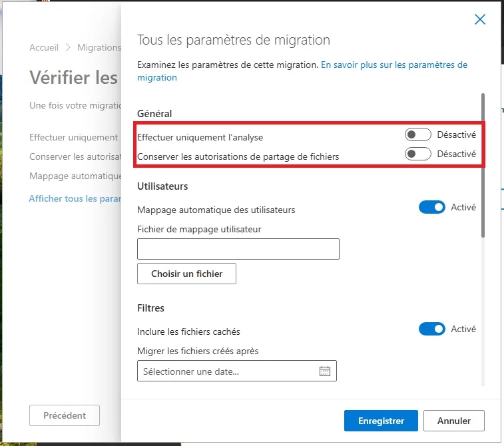Close the migration settings panel with X
The height and width of the screenshot is (446, 504).
(x=480, y=19)
